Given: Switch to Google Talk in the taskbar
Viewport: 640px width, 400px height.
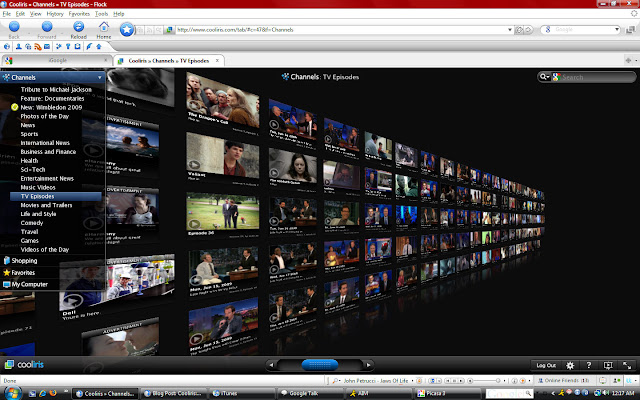Looking at the screenshot, I should point(309,393).
